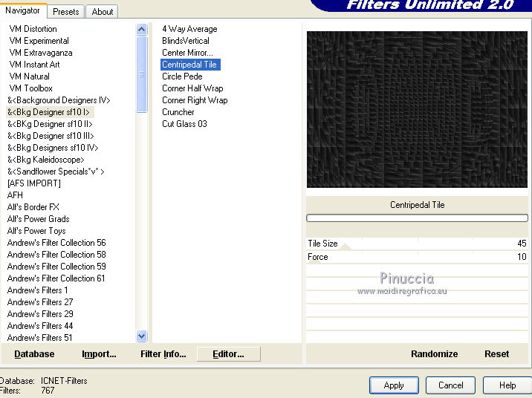Screen dimensions: 532x398
Task: Click the category list scroll up arrow
Action: coord(141,30)
